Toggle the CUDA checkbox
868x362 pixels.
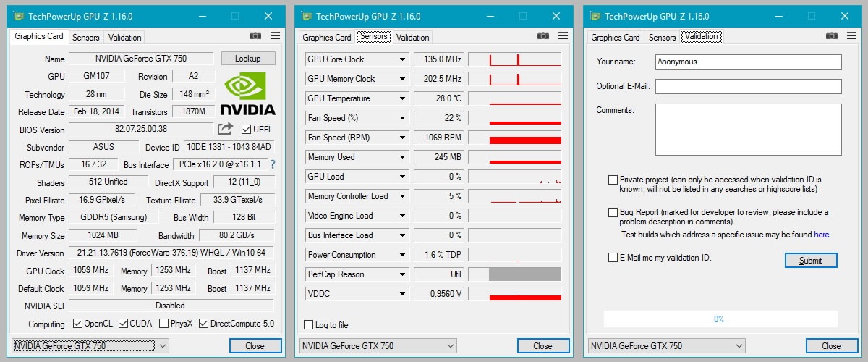(x=124, y=324)
